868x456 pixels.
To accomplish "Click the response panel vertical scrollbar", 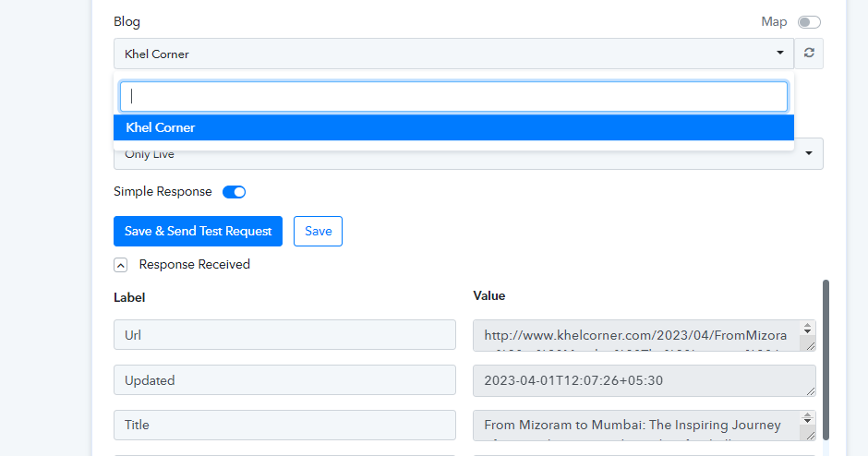I will 826,360.
